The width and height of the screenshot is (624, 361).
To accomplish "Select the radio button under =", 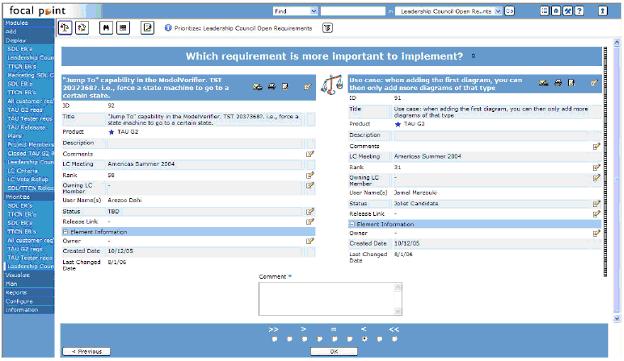I will 334,339.
